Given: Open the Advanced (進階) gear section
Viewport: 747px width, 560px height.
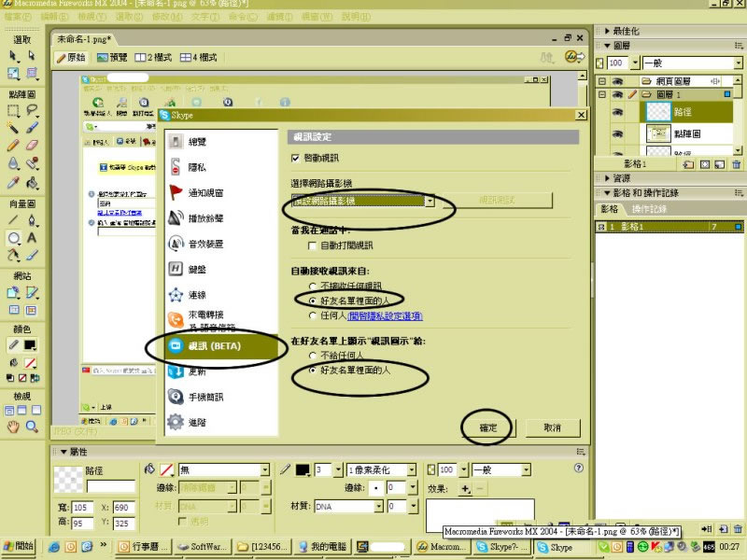Looking at the screenshot, I should pos(220,422).
